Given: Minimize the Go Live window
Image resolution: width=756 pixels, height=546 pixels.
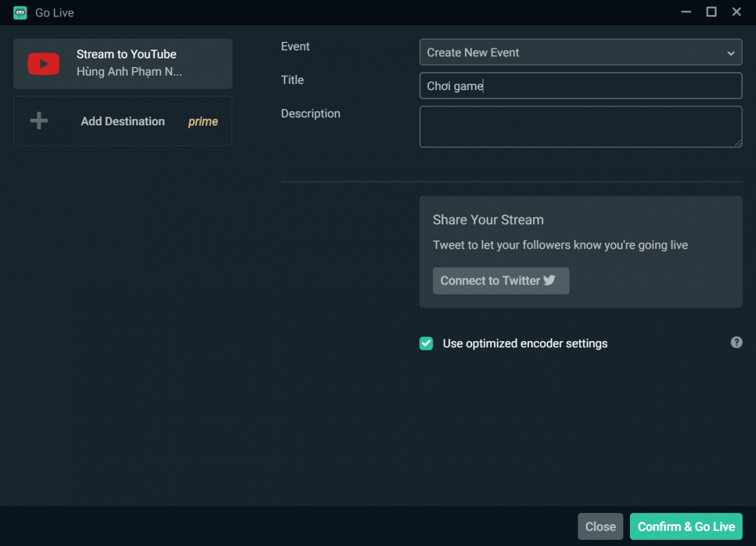Looking at the screenshot, I should pyautogui.click(x=686, y=12).
